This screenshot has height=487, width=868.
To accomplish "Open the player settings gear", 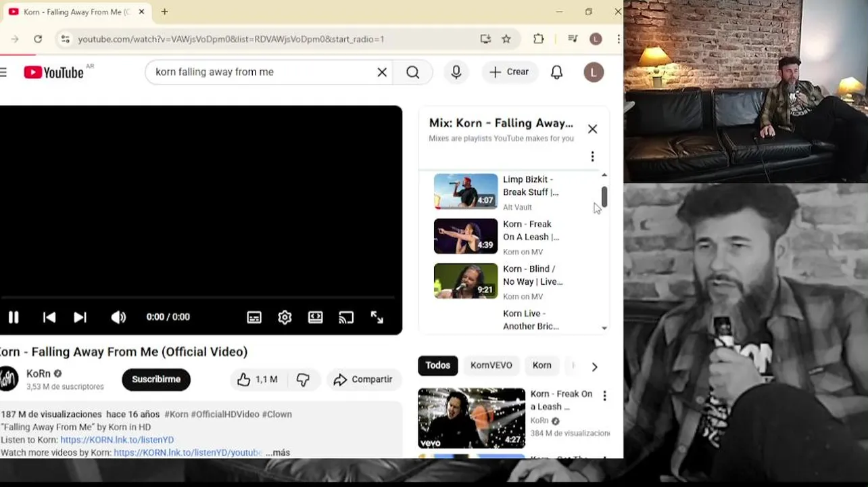I will (x=285, y=317).
